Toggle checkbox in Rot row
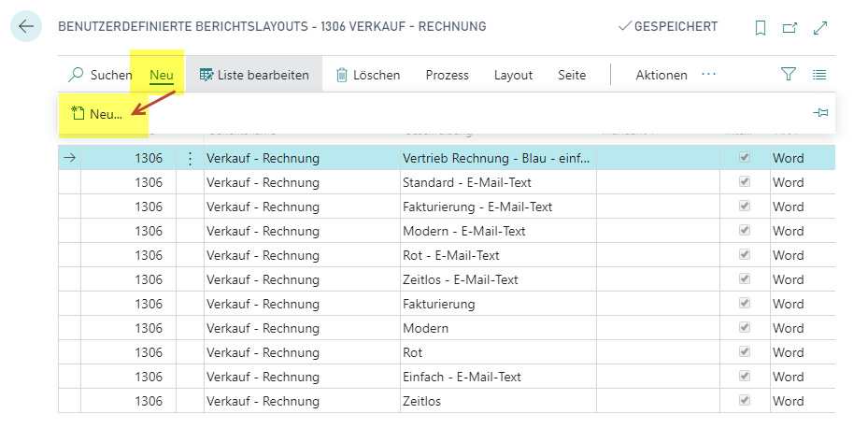Image resolution: width=868 pixels, height=428 pixels. coord(745,351)
